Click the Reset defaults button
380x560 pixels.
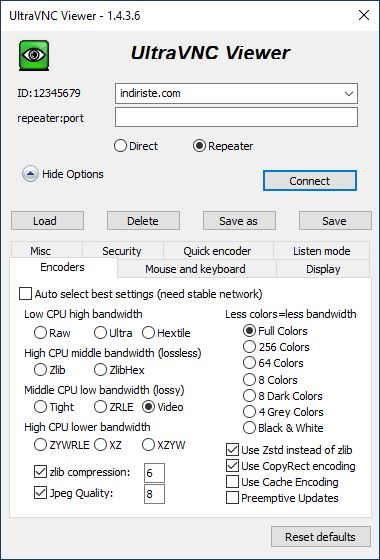321,536
